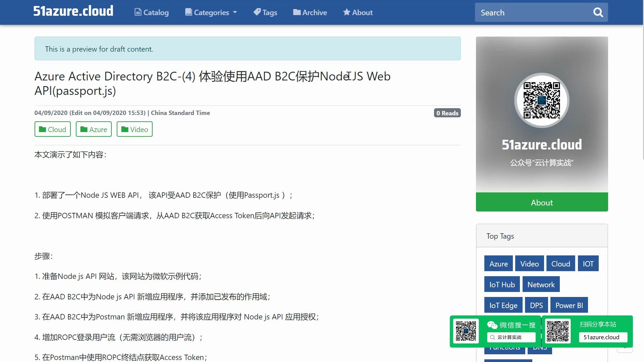Click the Top Tags panel header

click(x=542, y=236)
